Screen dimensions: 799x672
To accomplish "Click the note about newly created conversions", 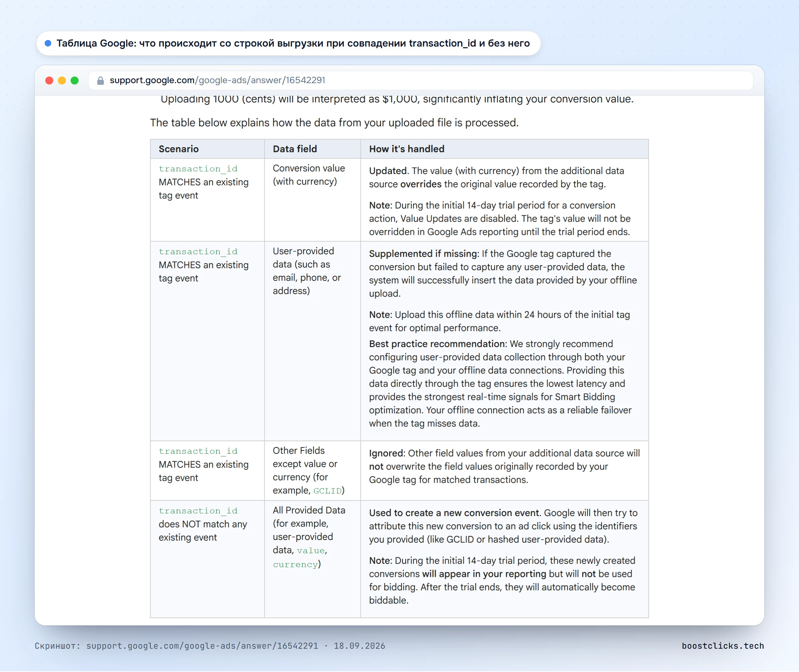I will (502, 581).
